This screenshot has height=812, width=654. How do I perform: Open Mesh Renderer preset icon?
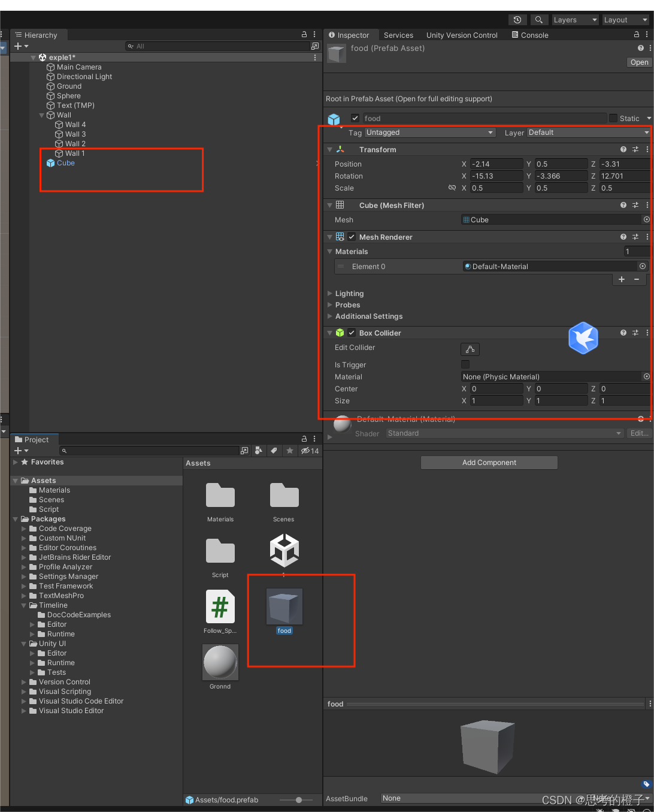tap(635, 237)
